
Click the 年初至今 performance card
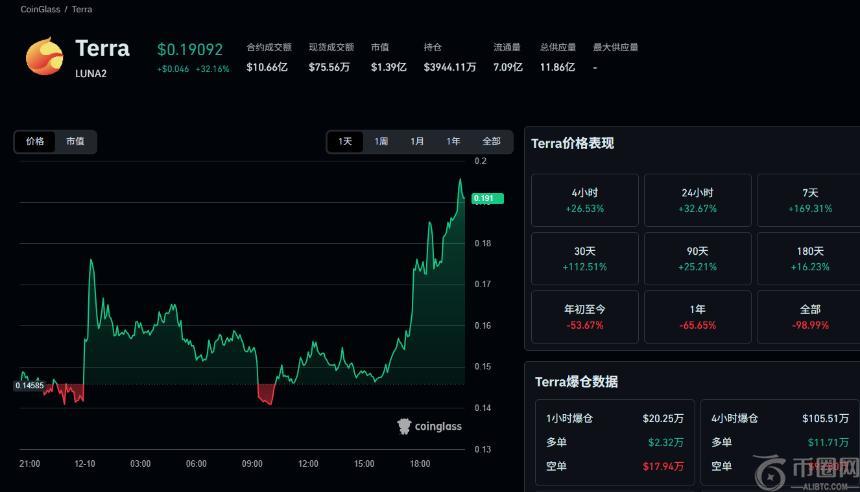585,317
